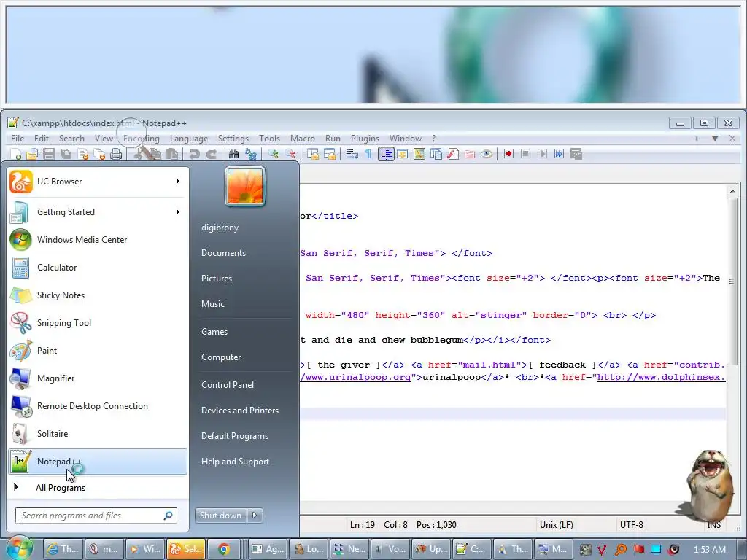The width and height of the screenshot is (747, 560).
Task: Click the Document Map toolbar icon
Action: (x=419, y=154)
